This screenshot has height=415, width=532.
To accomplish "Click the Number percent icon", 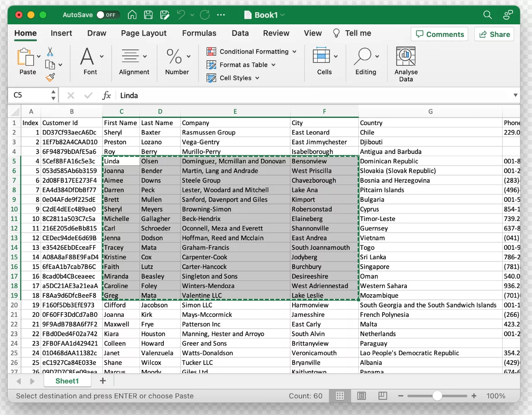I will tap(174, 56).
